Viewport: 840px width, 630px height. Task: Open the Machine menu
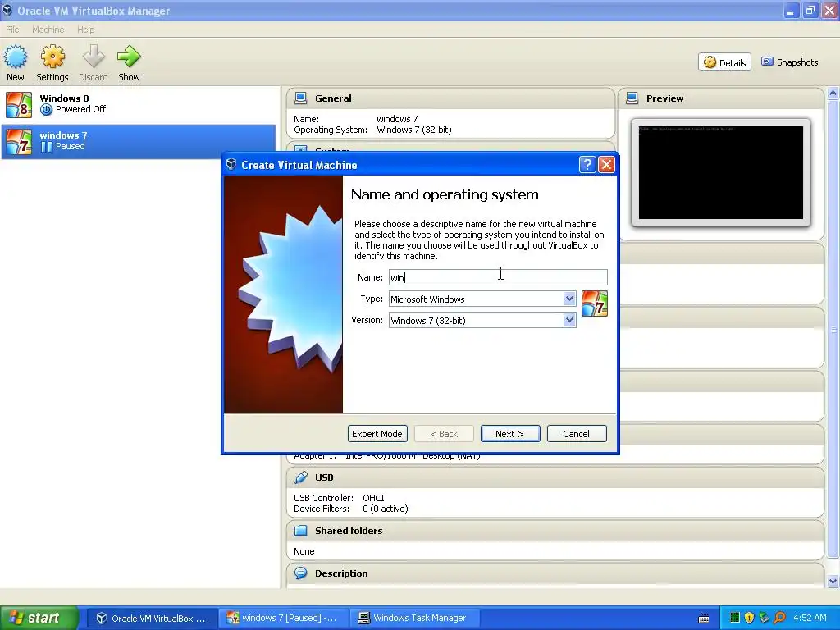(48, 30)
